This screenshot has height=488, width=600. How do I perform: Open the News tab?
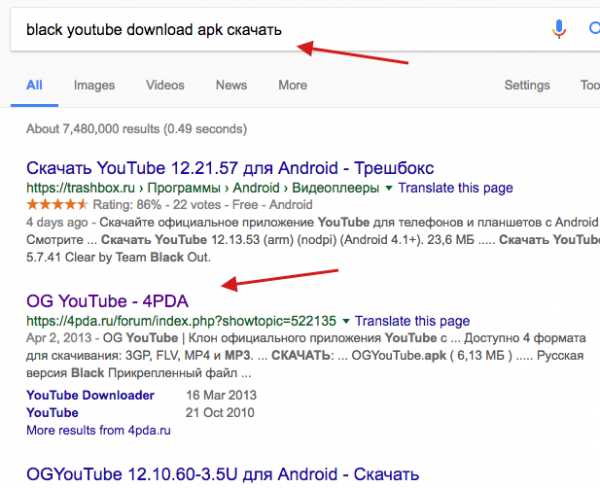click(231, 85)
